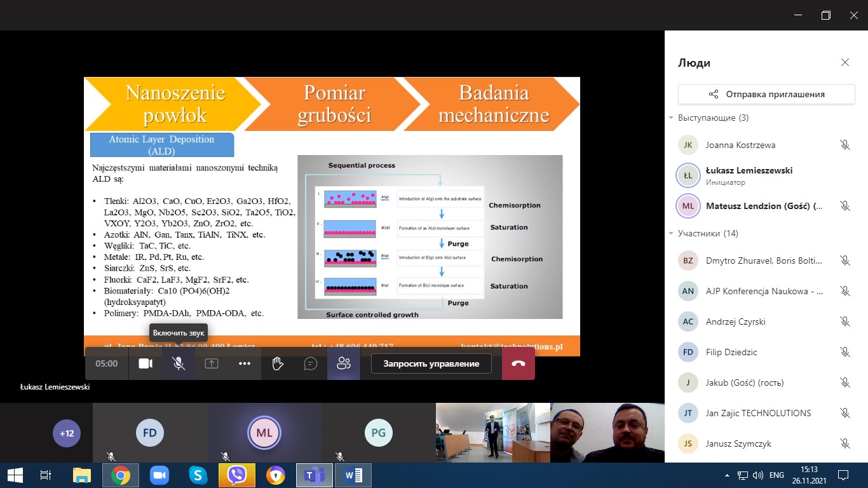Click the AN avatar
868x488 pixels.
[688, 291]
